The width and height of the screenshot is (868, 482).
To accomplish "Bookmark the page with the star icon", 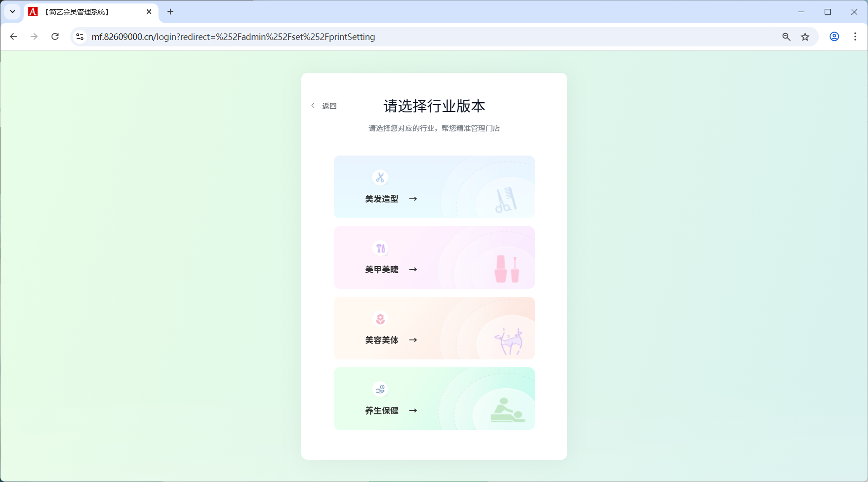I will [805, 37].
